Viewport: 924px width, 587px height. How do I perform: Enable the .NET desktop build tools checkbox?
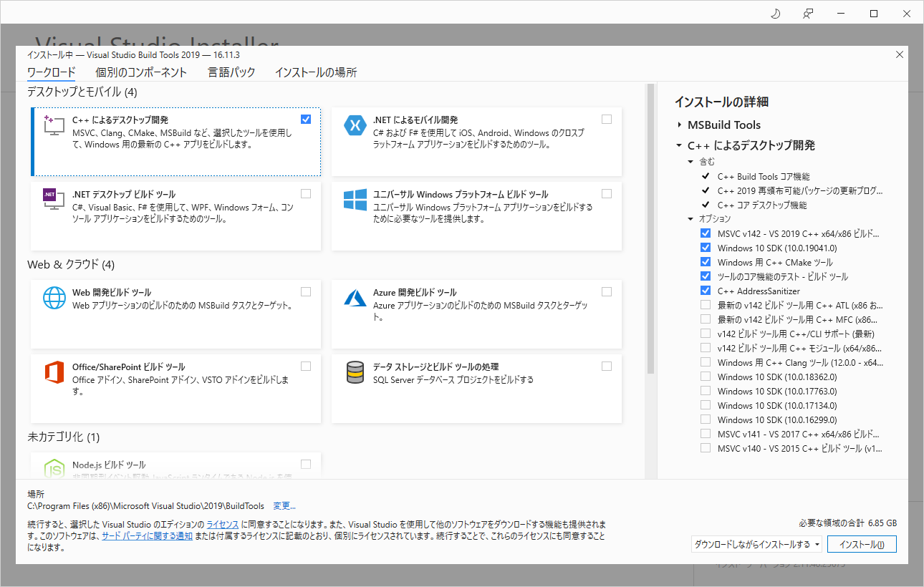306,193
